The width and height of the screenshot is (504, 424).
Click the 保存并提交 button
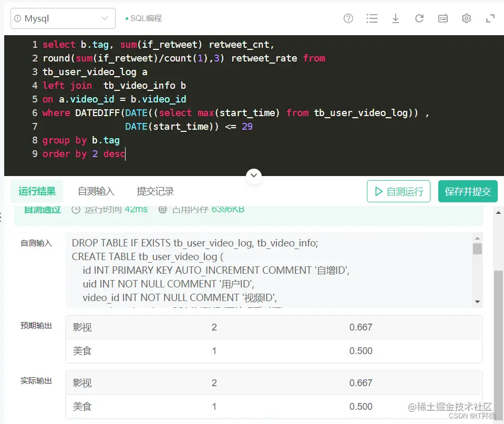[468, 191]
